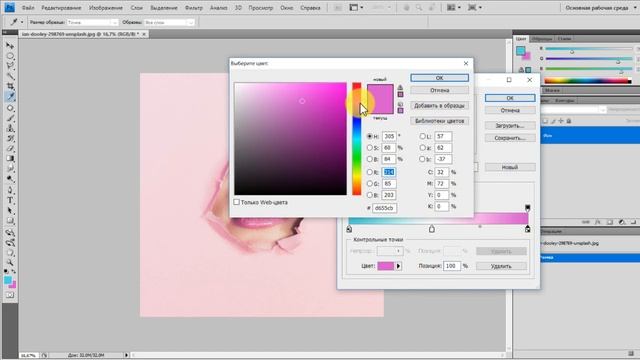640x360 pixels.
Task: Switch to the Образцы tab
Action: click(542, 39)
